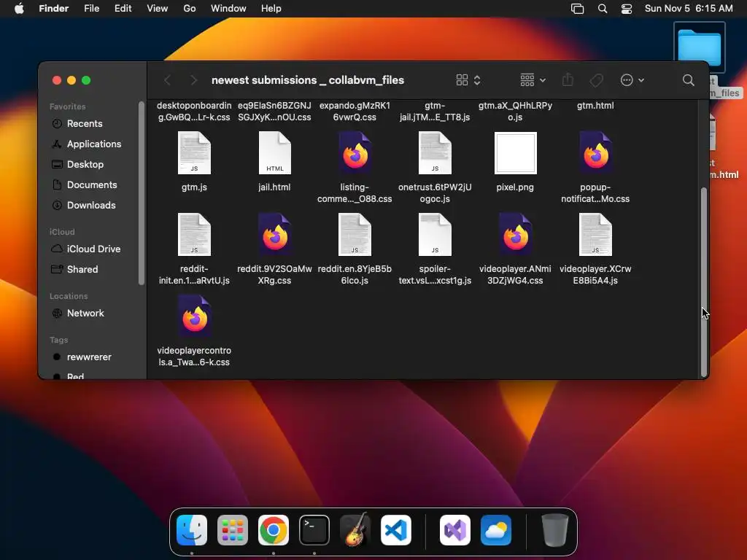
Task: Open the Help menu
Action: (271, 9)
